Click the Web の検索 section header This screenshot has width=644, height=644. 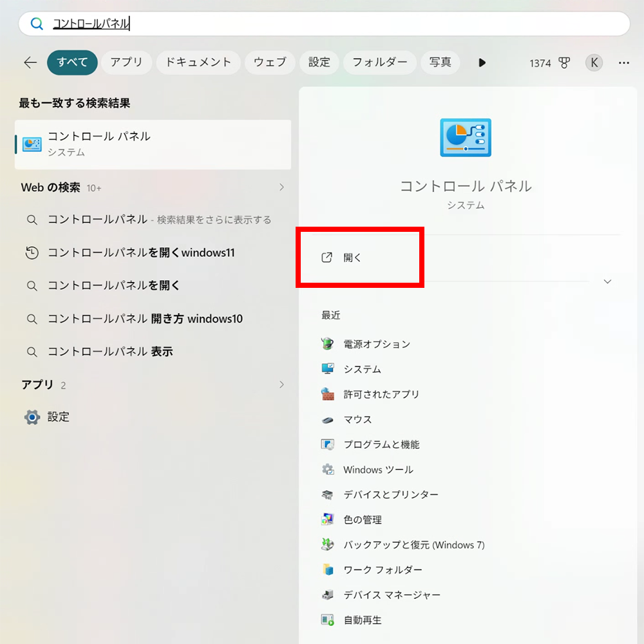click(50, 187)
